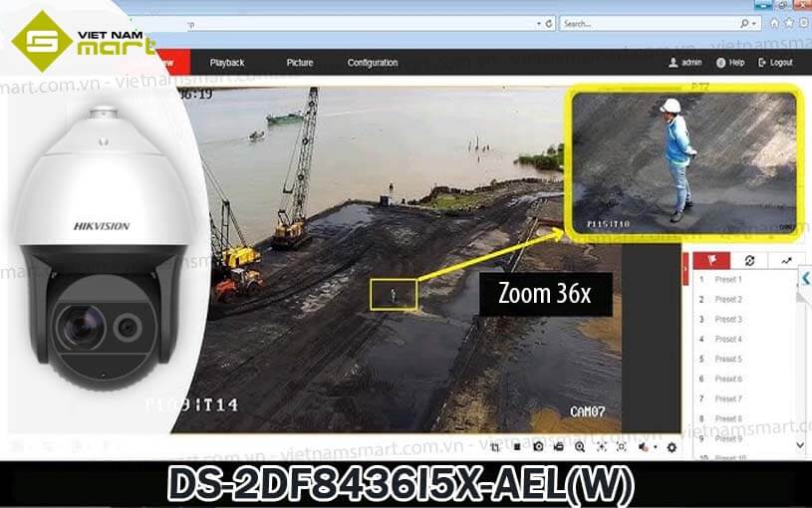Click the red PTZ panel toggle strip
Screen dimensions: 812x508
(685, 269)
